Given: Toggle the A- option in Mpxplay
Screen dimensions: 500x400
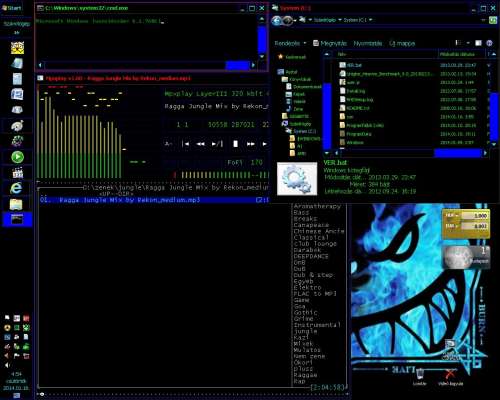Looking at the screenshot, I should click(168, 144).
